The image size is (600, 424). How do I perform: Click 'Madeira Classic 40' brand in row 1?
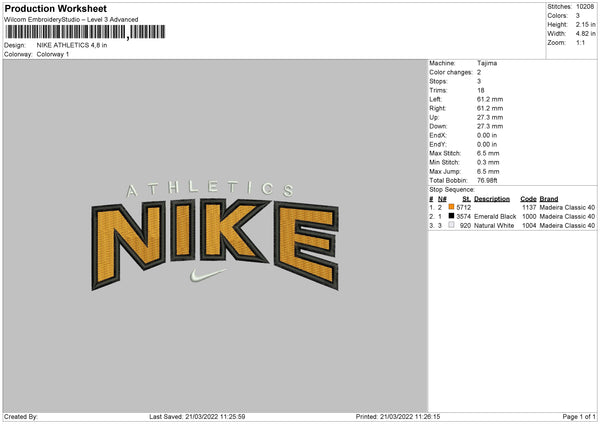coord(567,207)
